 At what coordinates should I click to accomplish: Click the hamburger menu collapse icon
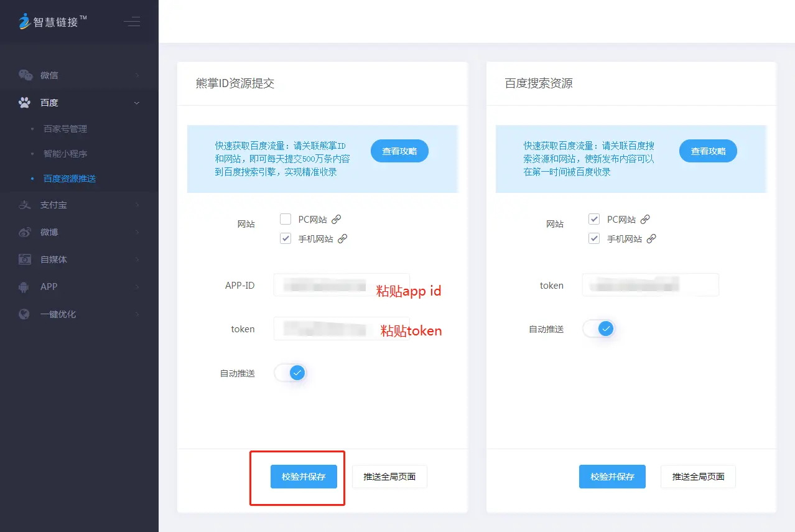pos(132,22)
